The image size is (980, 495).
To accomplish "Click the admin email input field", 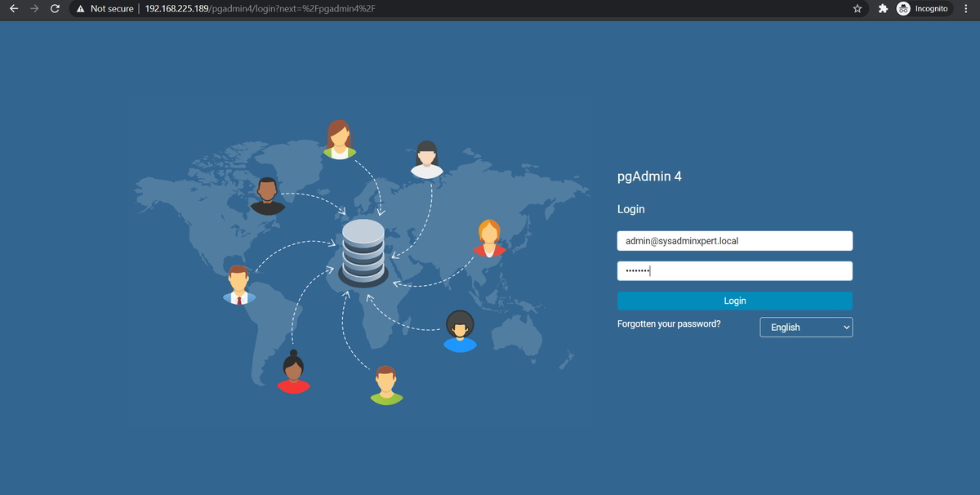I will (x=733, y=240).
